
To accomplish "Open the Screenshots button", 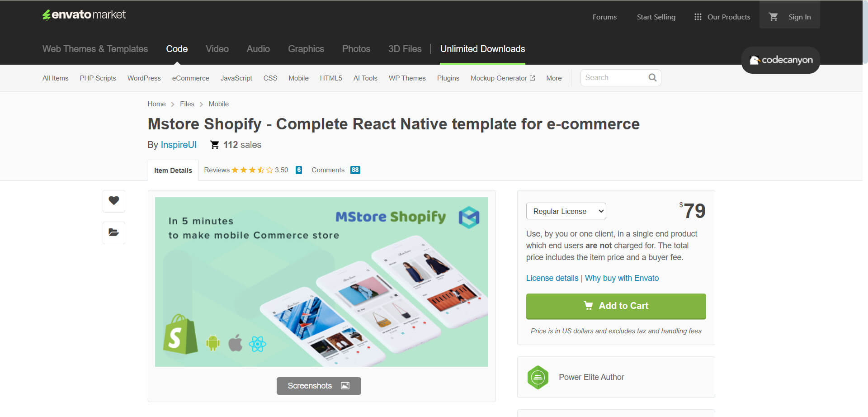I will tap(319, 386).
